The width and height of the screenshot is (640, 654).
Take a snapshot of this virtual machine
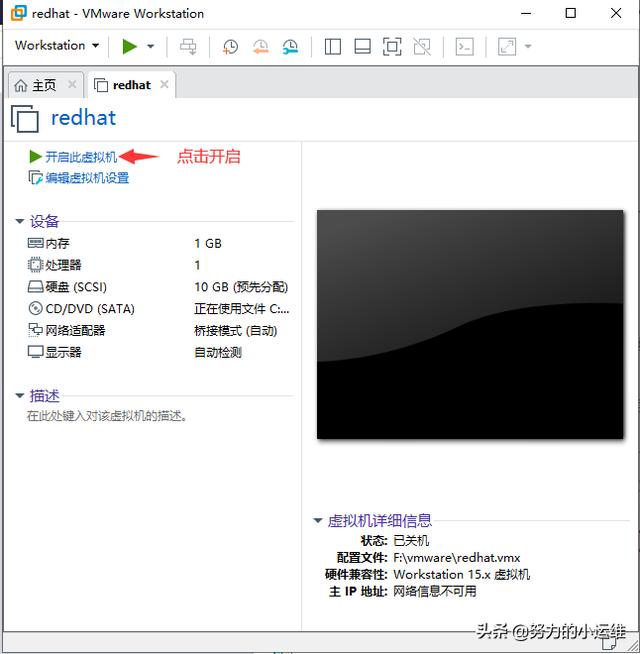(230, 46)
